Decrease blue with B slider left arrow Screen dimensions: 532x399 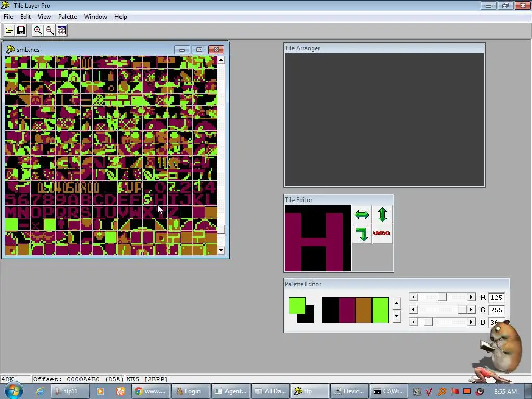(413, 322)
